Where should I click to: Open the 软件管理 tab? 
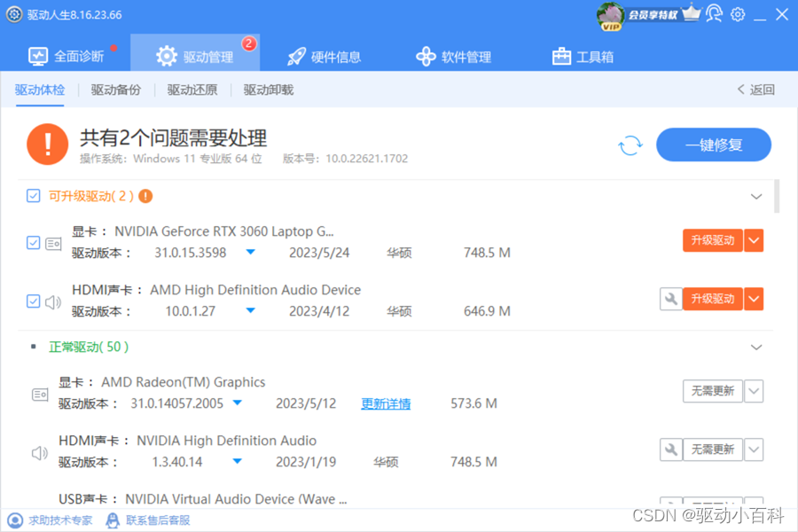click(x=453, y=57)
